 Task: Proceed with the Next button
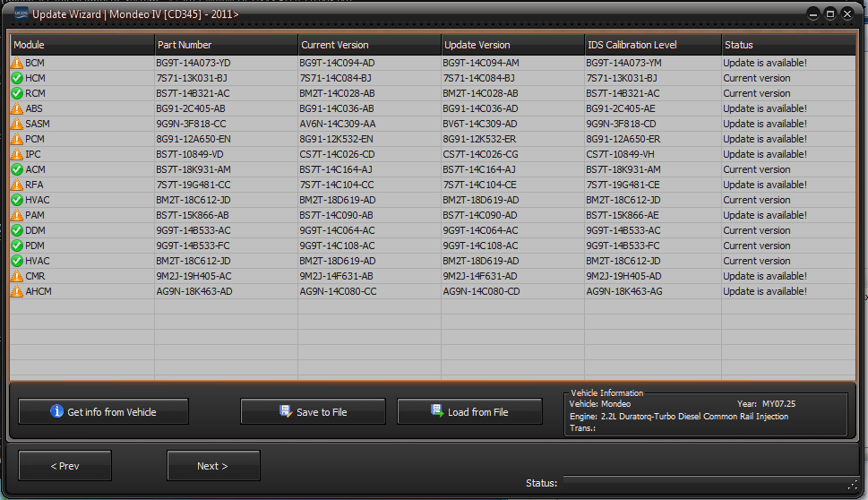tap(213, 466)
